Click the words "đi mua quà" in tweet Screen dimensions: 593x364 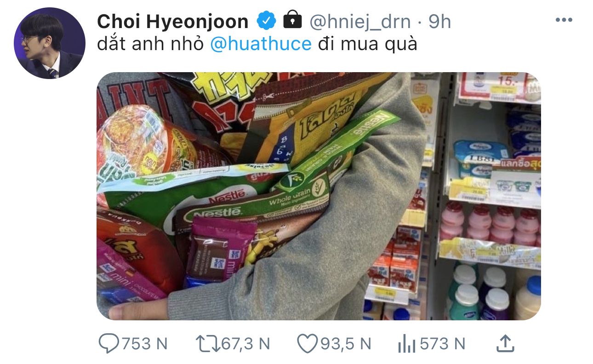click(x=368, y=44)
